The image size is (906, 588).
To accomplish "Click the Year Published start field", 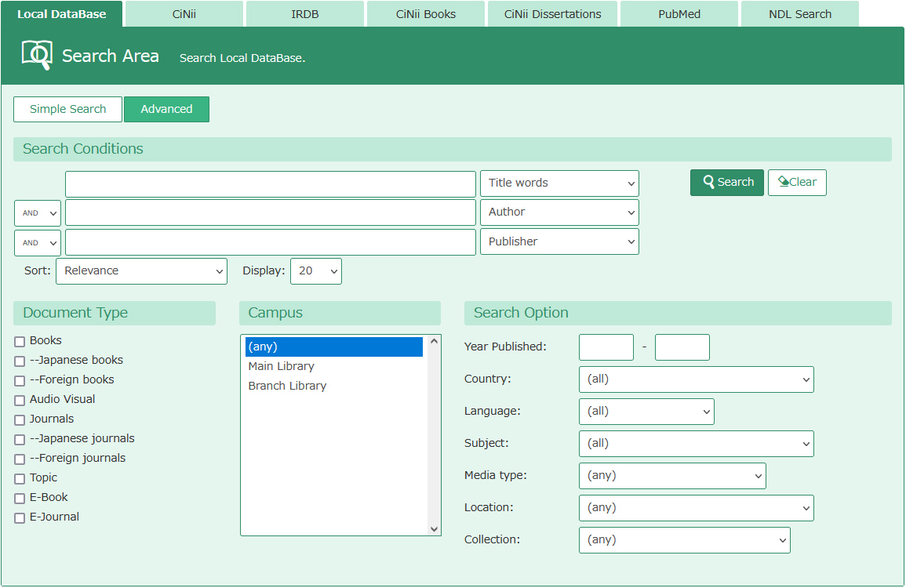I will 606,347.
